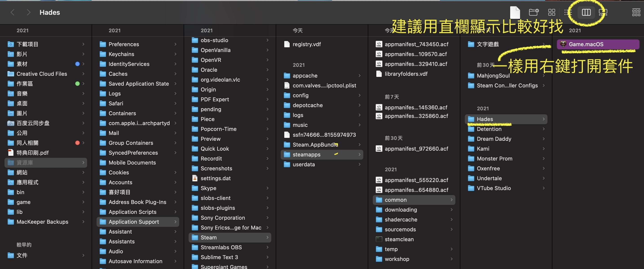Click the 特典印刷.pdf file icon
This screenshot has height=269, width=644.
pyautogui.click(x=11, y=153)
